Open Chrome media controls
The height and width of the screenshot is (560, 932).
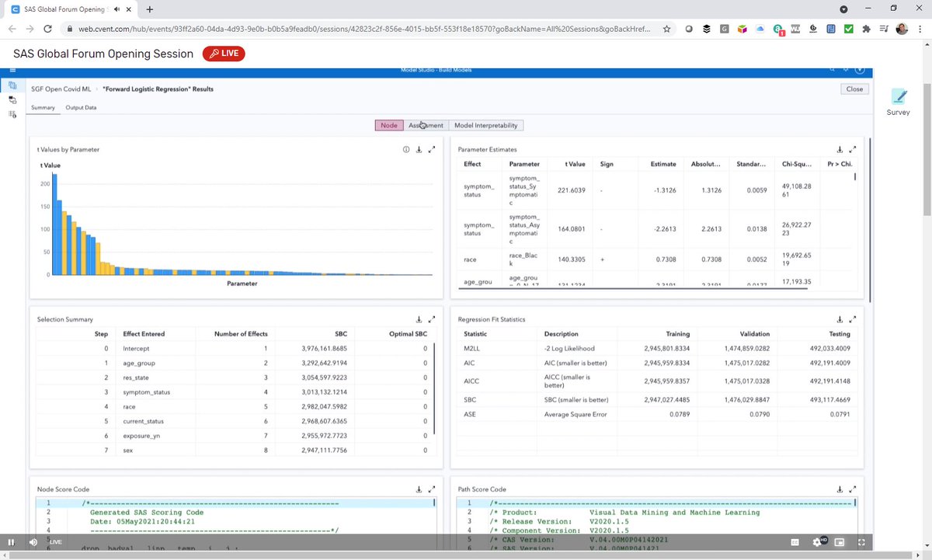click(885, 29)
